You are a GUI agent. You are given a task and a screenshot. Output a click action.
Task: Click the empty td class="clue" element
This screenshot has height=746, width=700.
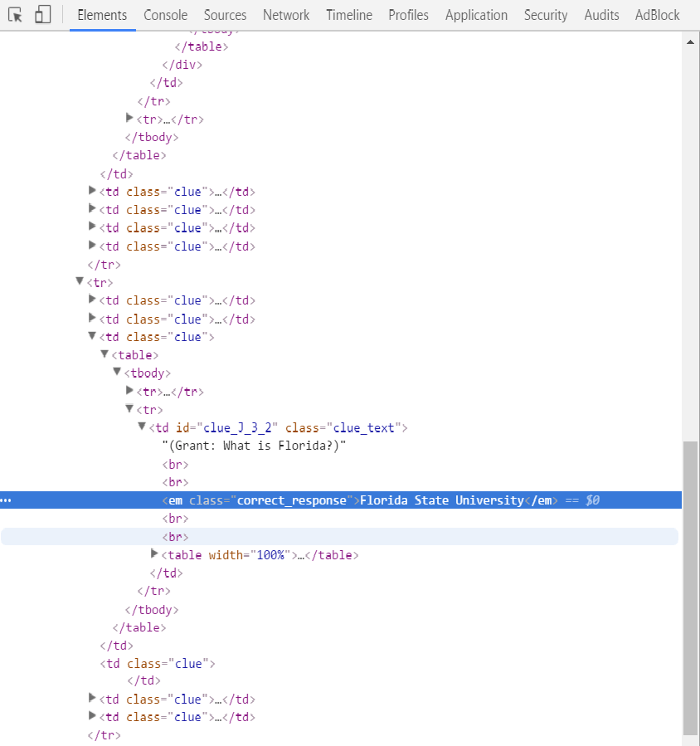(x=158, y=663)
